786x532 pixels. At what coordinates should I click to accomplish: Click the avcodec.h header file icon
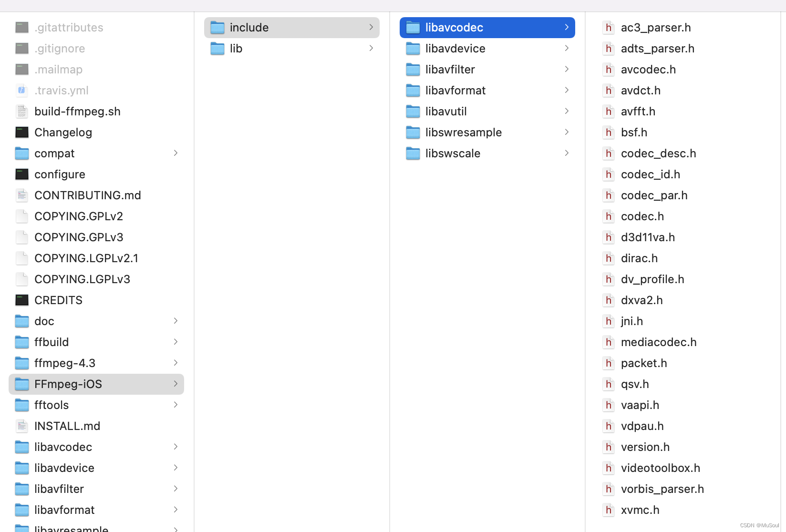pyautogui.click(x=609, y=70)
